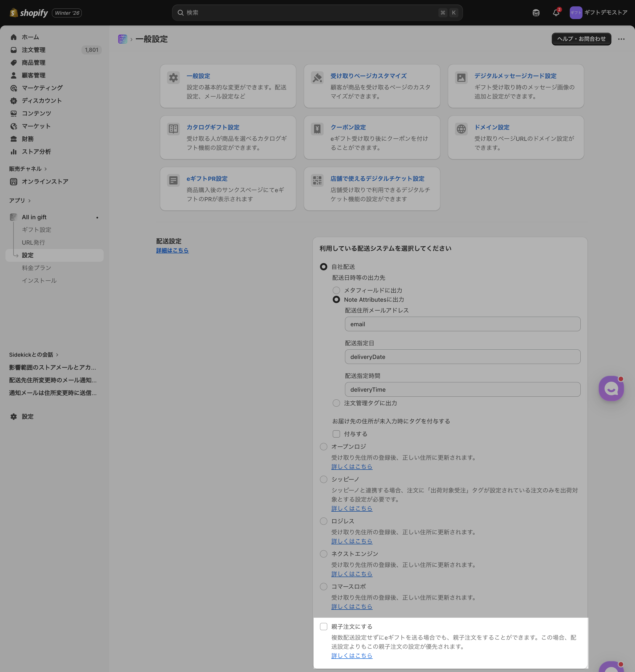This screenshot has width=635, height=672.
Task: Select the オープンロジ radio option
Action: 324,447
